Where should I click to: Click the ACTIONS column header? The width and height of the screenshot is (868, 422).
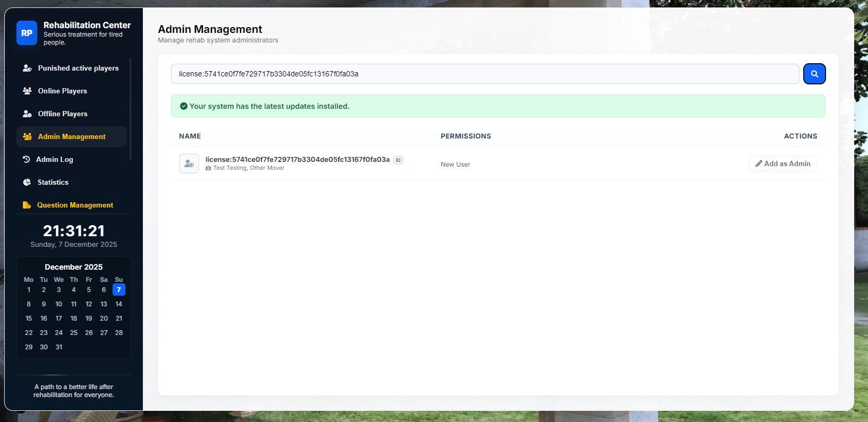click(801, 136)
